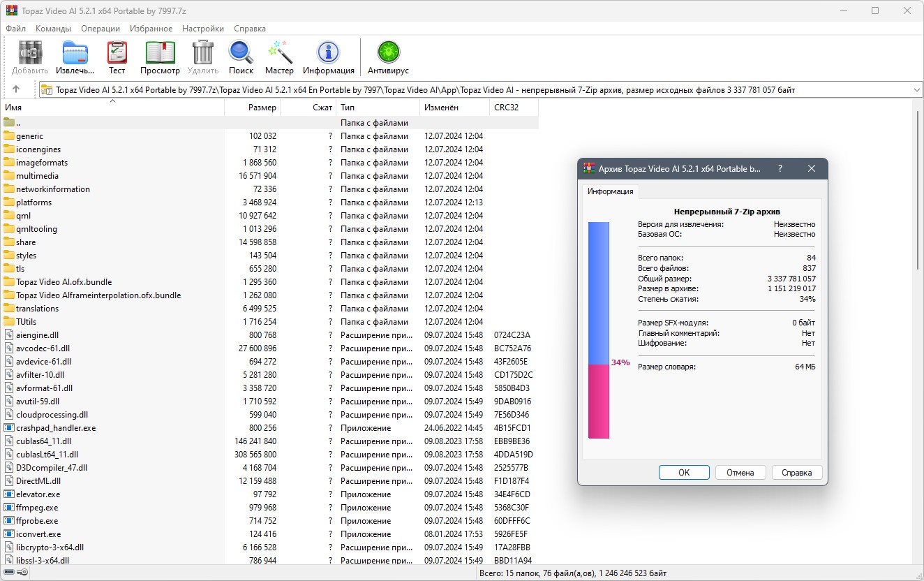The image size is (924, 581).
Task: Click the Отмена button
Action: pos(740,473)
